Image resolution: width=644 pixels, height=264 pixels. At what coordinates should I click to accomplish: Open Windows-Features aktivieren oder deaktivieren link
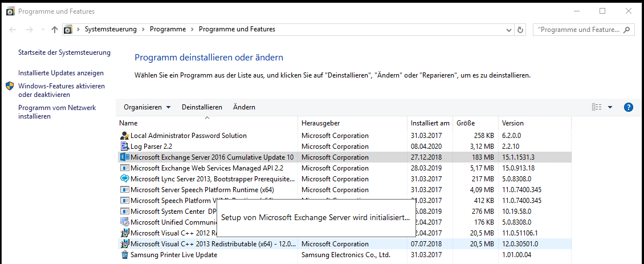click(62, 91)
